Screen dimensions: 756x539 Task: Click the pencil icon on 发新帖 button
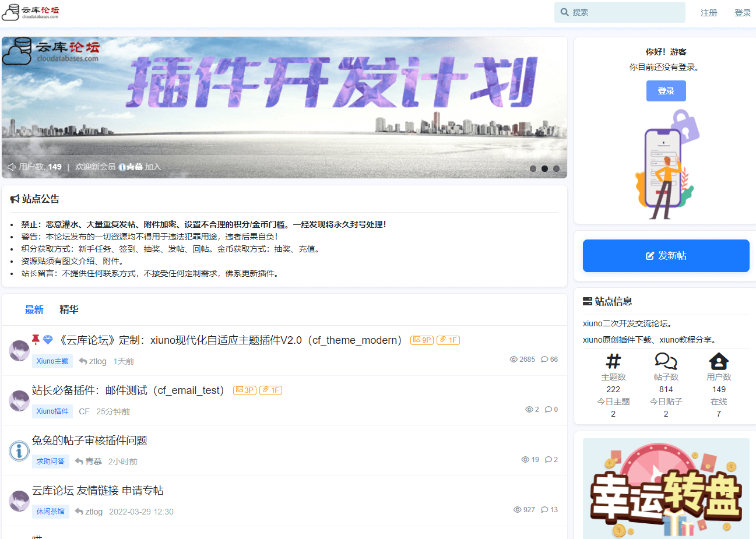[650, 256]
